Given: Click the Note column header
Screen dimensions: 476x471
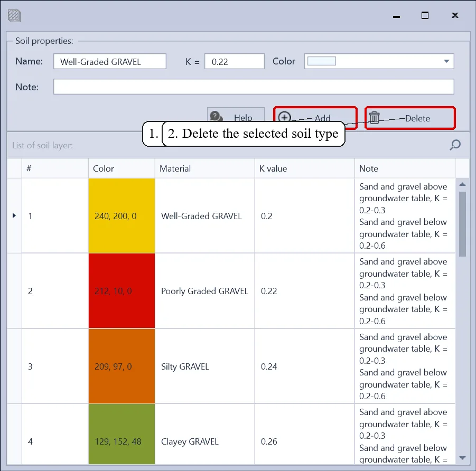Looking at the screenshot, I should (x=405, y=168).
